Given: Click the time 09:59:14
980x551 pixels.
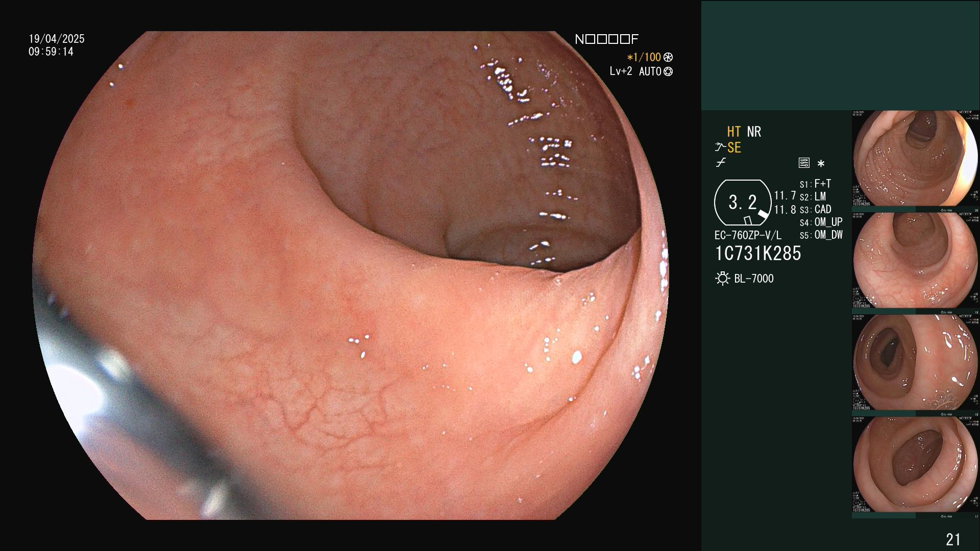Looking at the screenshot, I should tap(51, 52).
